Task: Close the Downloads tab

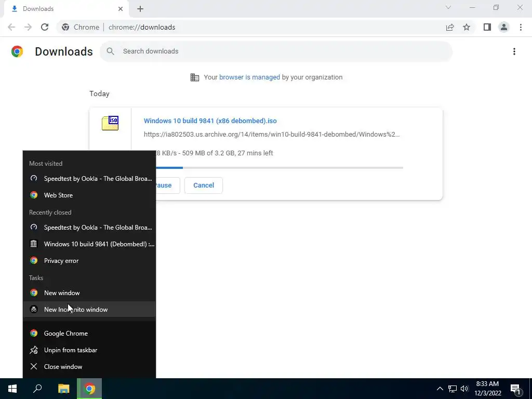Action: point(121,9)
